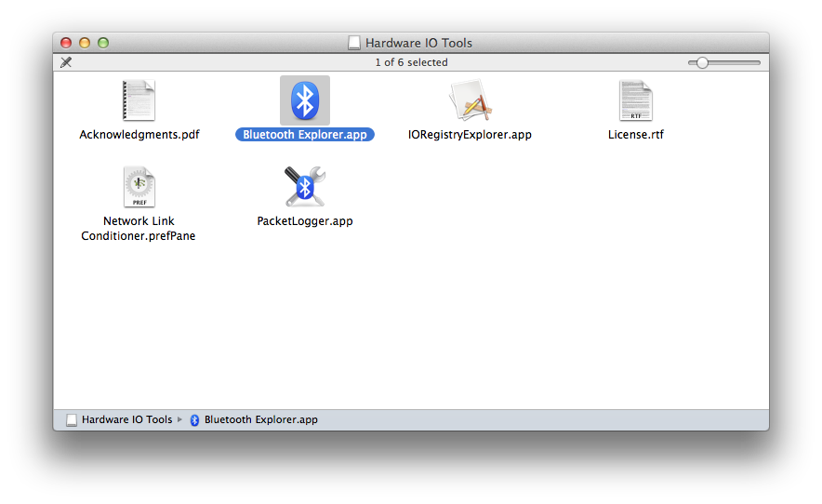Viewport: 822px width, 504px height.
Task: Click the highlighted Bluetooth Explorer.app name label
Action: tap(305, 135)
